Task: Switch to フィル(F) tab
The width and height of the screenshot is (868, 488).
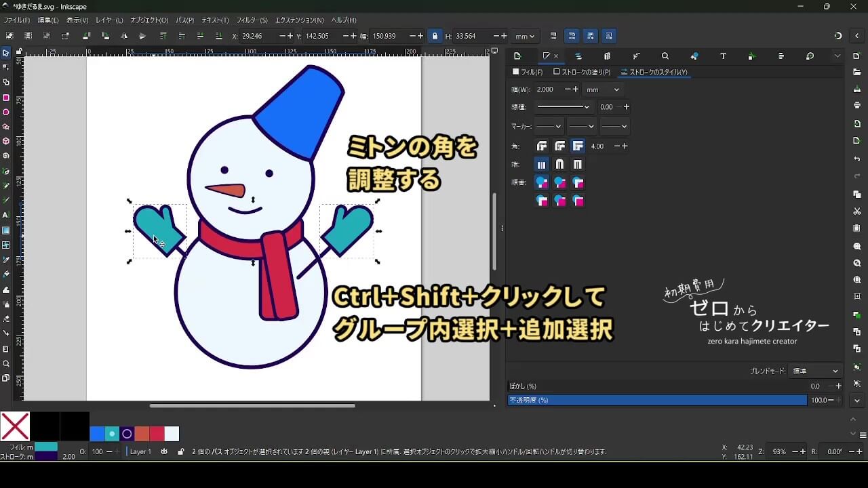Action: tap(528, 72)
